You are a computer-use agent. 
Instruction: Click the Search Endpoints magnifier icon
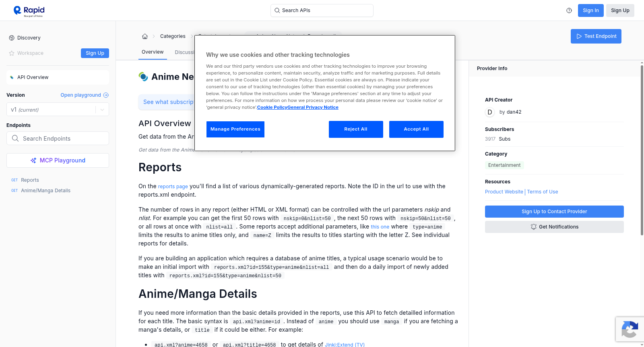point(15,138)
